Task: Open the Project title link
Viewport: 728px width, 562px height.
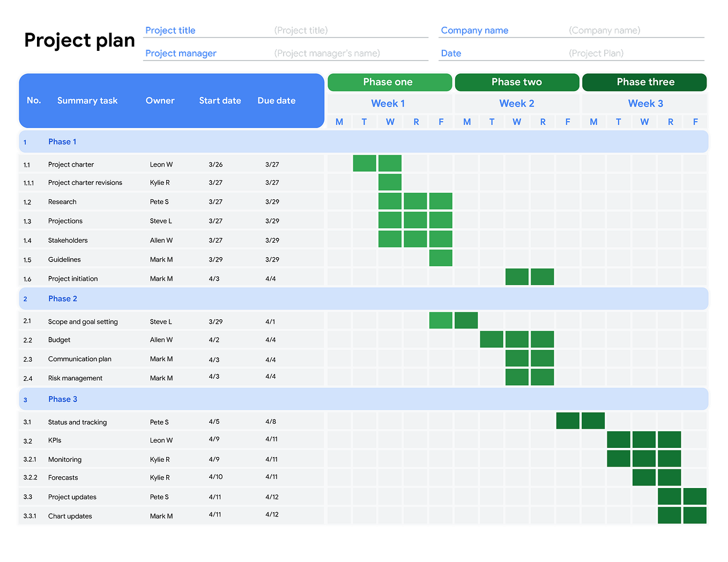Action: tap(170, 30)
